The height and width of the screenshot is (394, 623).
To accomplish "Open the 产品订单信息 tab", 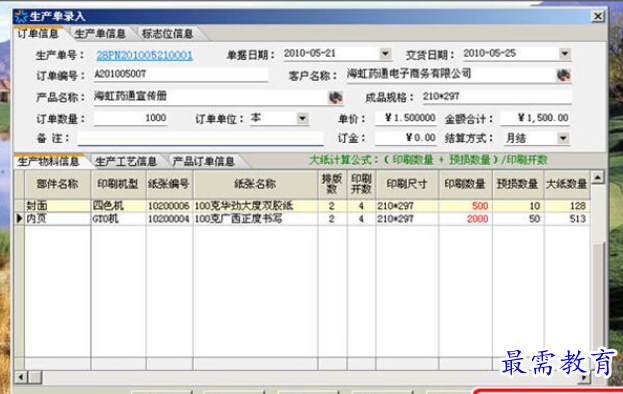I will coord(203,161).
